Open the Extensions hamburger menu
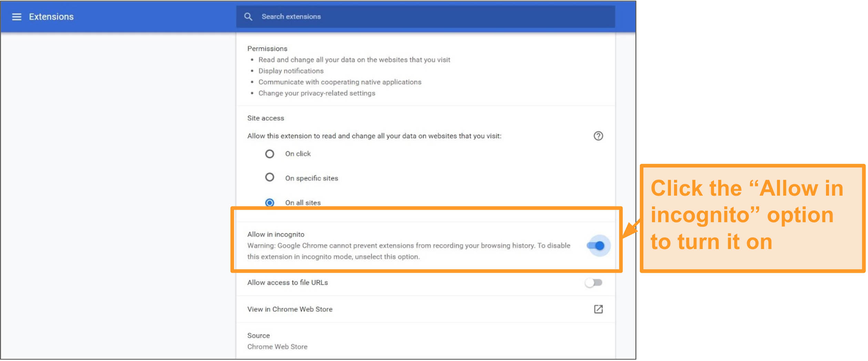Screen dimensions: 868x361 click(17, 17)
